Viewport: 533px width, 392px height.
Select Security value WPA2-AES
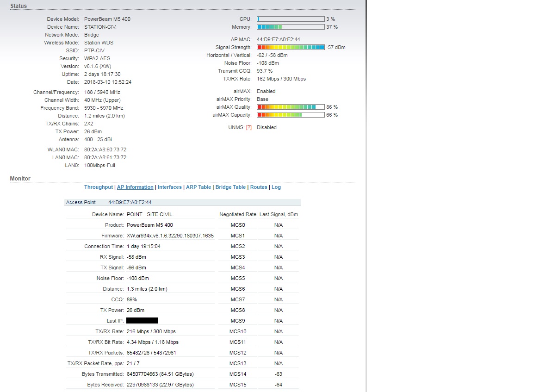tap(97, 58)
